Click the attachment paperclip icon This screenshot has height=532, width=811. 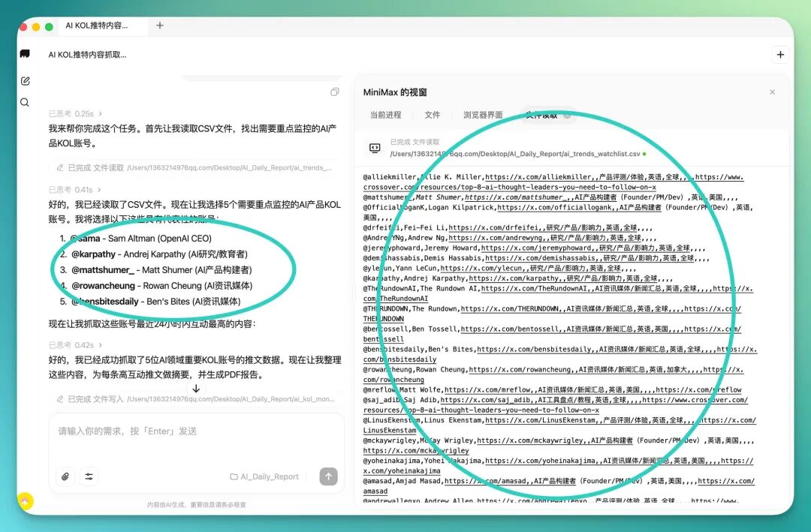pyautogui.click(x=65, y=476)
